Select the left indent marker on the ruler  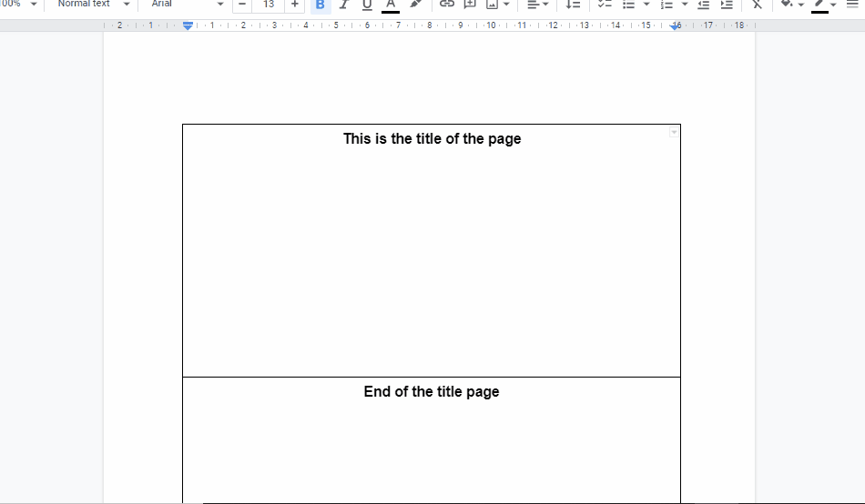click(188, 25)
